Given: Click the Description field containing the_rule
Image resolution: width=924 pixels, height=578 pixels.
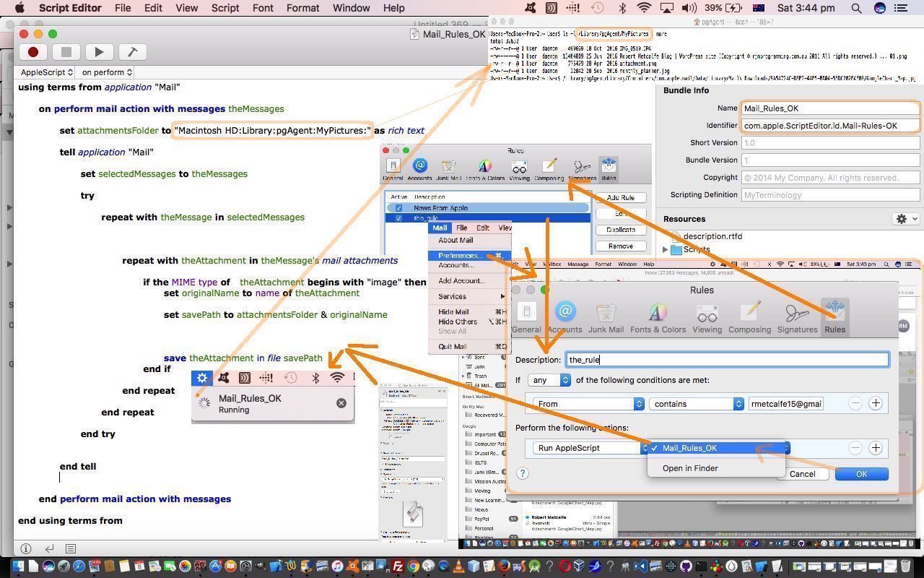Looking at the screenshot, I should click(x=727, y=359).
